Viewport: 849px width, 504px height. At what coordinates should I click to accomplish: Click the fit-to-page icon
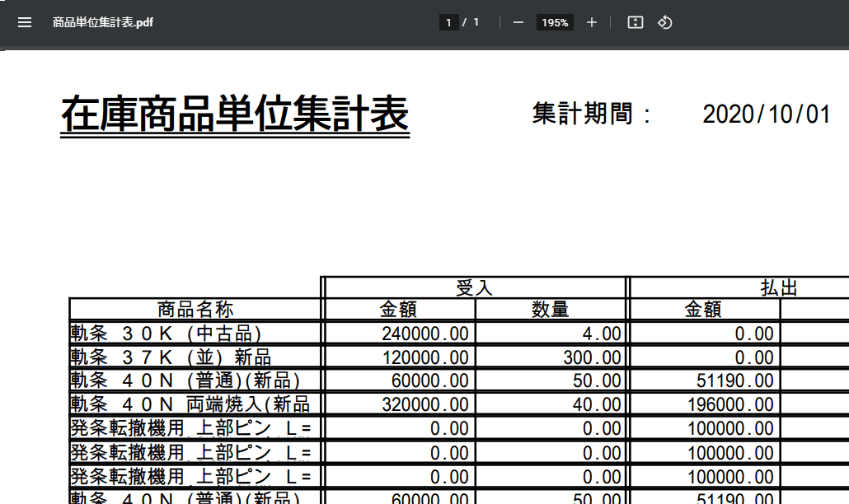point(634,22)
